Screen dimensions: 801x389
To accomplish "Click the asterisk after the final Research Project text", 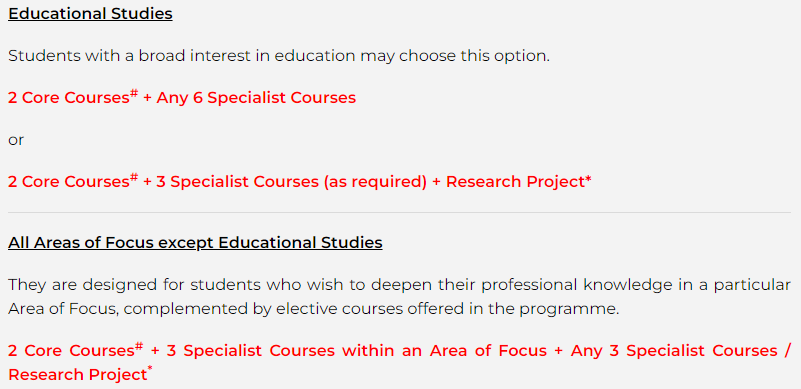I will [150, 370].
